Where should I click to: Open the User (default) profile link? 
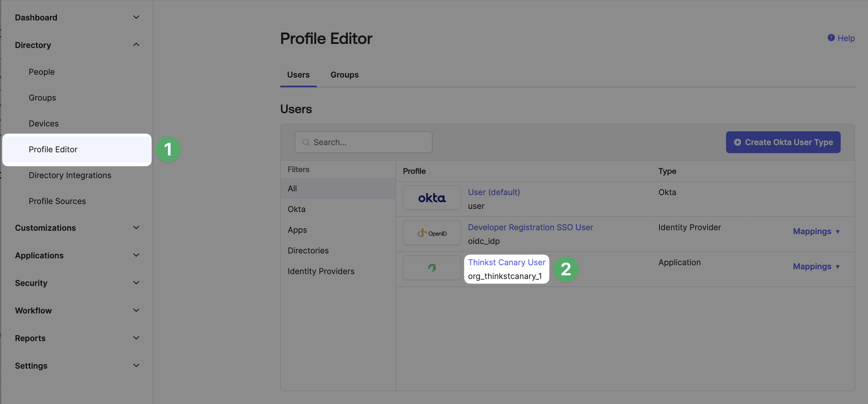[494, 192]
